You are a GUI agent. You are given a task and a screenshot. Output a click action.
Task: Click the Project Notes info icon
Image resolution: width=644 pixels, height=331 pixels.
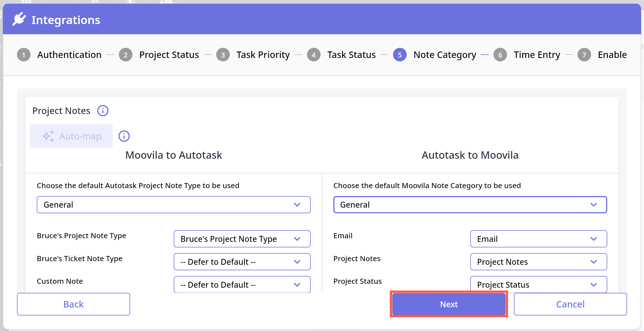(103, 111)
